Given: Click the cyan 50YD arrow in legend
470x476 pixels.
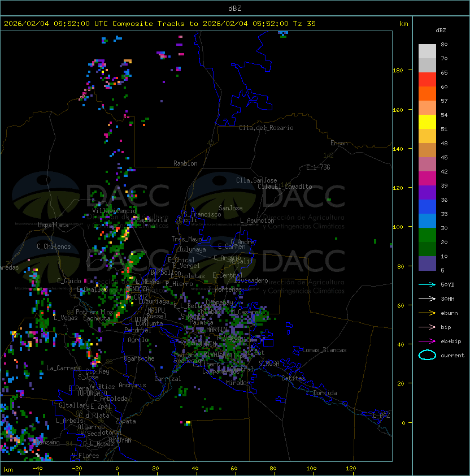Looking at the screenshot, I should tap(427, 284).
